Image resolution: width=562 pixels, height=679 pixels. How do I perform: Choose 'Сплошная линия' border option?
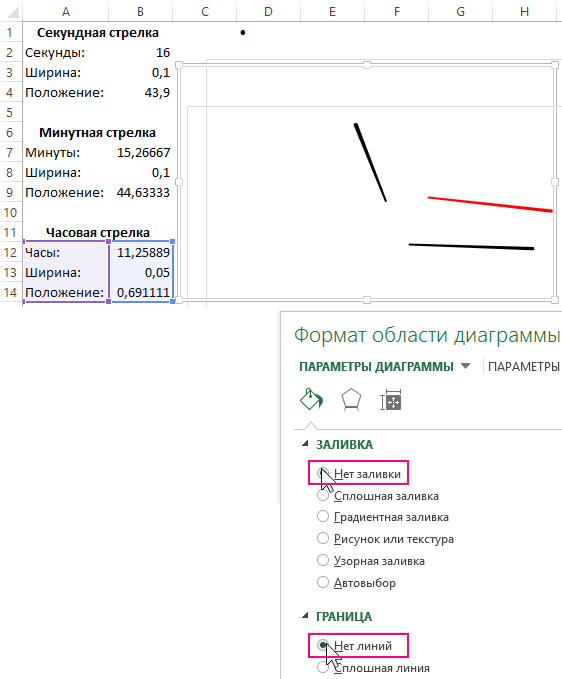(373, 668)
